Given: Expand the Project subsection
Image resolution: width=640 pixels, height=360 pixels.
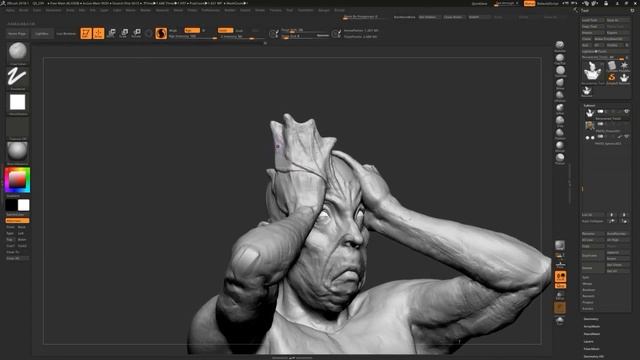Looking at the screenshot, I should 588,302.
